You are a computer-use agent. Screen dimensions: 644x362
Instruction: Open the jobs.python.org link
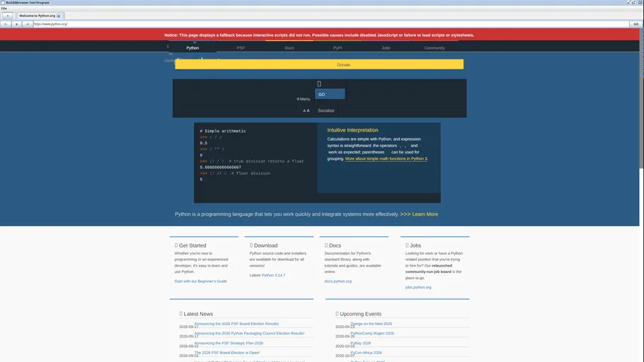418,287
